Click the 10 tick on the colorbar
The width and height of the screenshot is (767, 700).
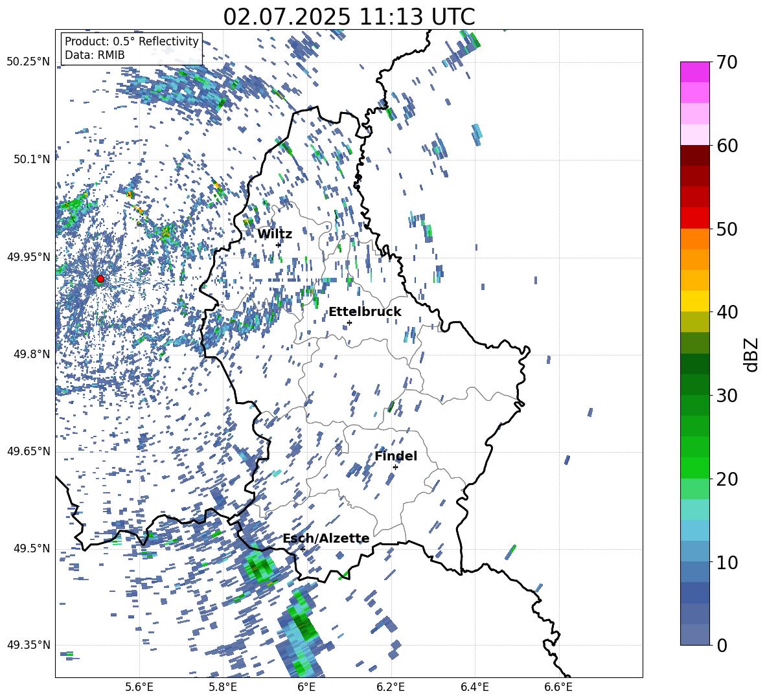click(727, 562)
